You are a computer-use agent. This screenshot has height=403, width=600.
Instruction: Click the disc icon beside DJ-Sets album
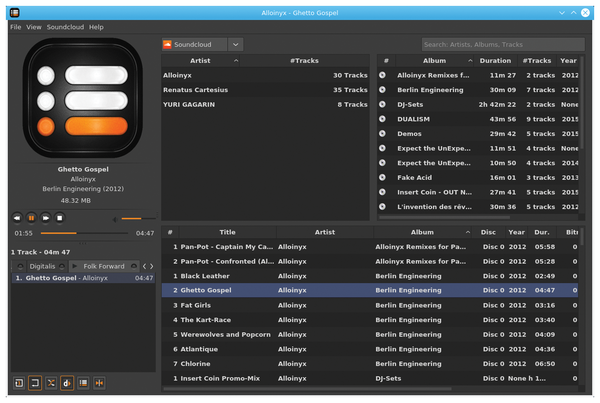(x=382, y=104)
